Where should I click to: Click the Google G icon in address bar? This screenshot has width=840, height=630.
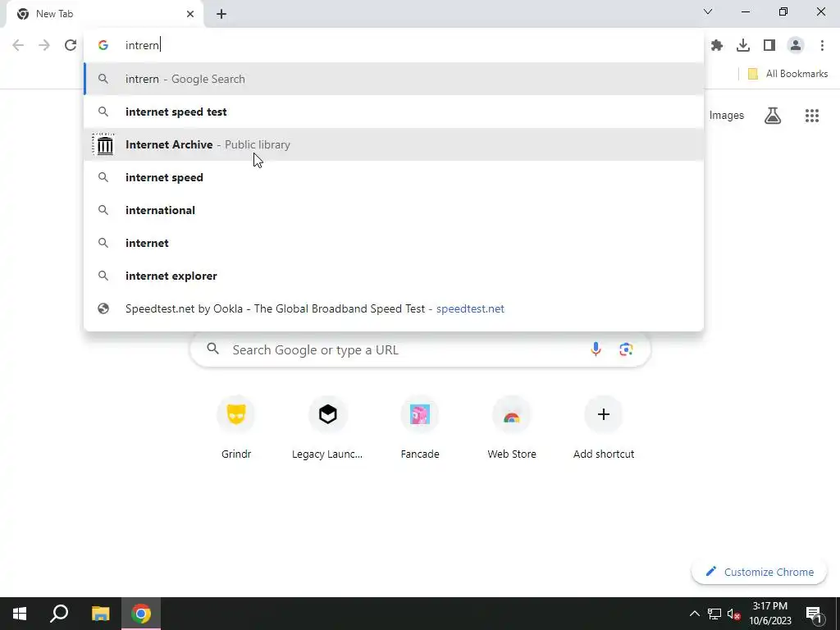tap(103, 46)
